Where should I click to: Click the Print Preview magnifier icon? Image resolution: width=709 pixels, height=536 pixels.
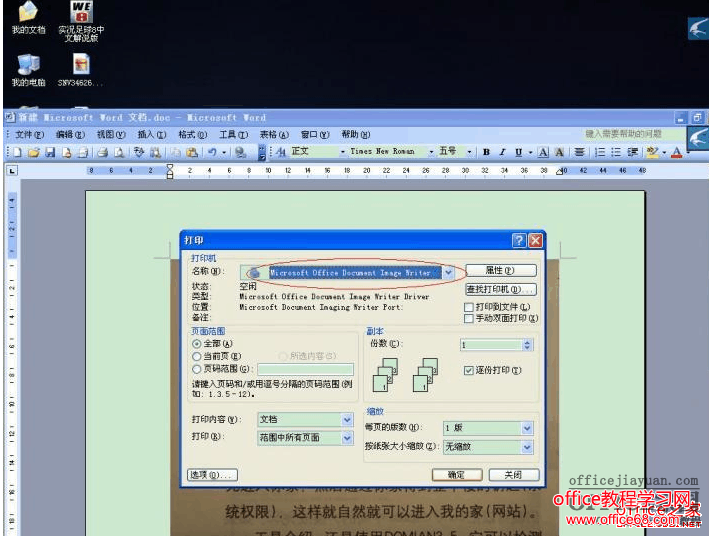tap(119, 152)
